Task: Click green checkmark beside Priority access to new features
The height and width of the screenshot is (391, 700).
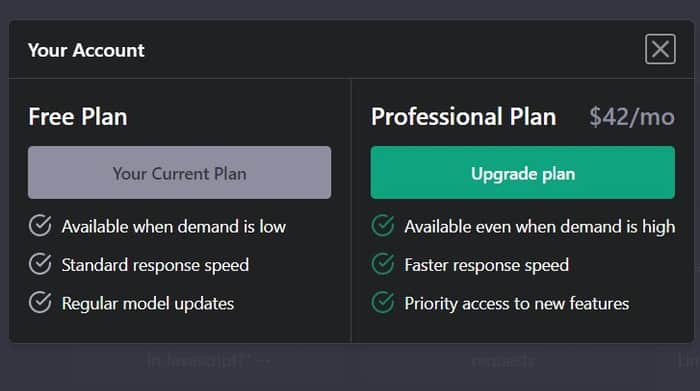Action: (383, 303)
